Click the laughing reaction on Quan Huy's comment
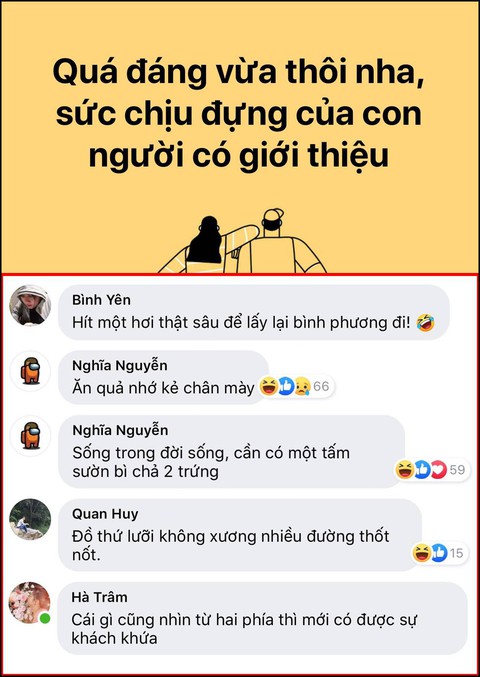 point(422,553)
